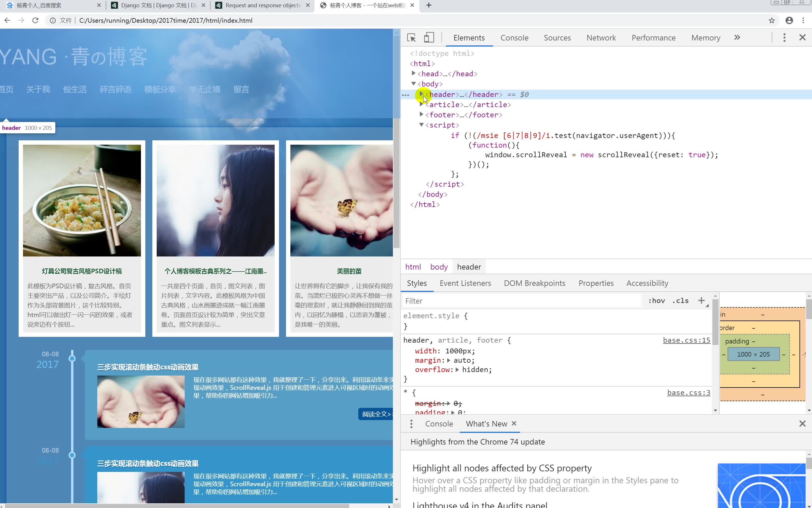Expand the footer element node

point(421,114)
